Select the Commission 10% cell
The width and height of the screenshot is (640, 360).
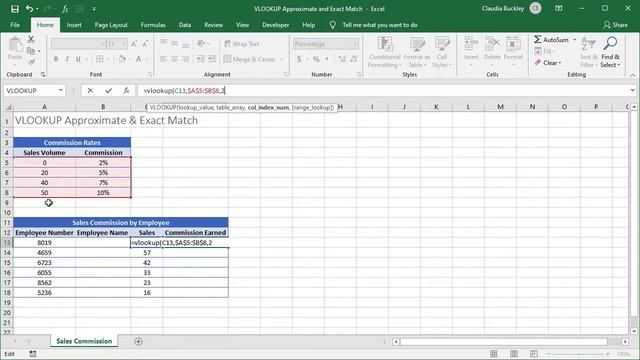103,193
